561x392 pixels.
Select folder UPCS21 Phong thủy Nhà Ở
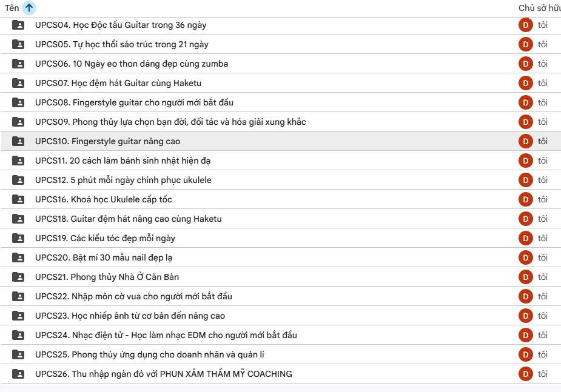(280, 277)
